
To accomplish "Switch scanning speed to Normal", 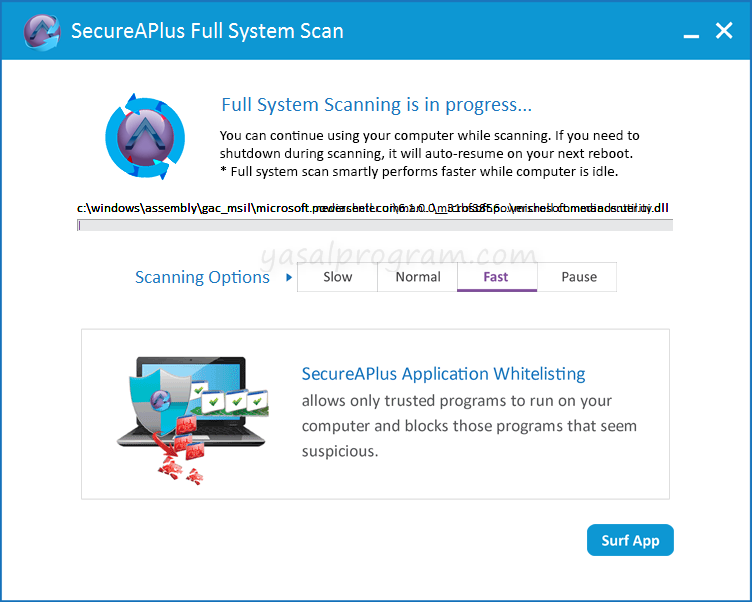I will pos(418,277).
